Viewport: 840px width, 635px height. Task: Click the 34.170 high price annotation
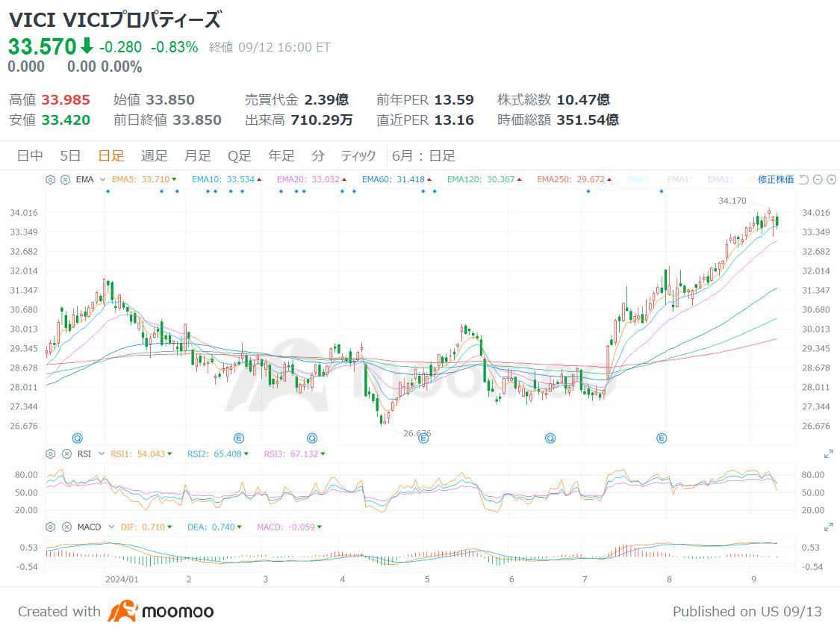[x=732, y=201]
